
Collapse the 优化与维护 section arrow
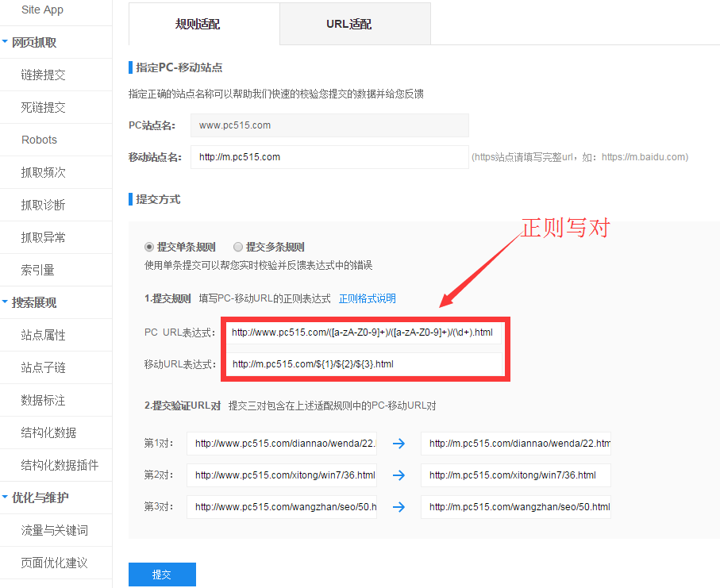5,497
